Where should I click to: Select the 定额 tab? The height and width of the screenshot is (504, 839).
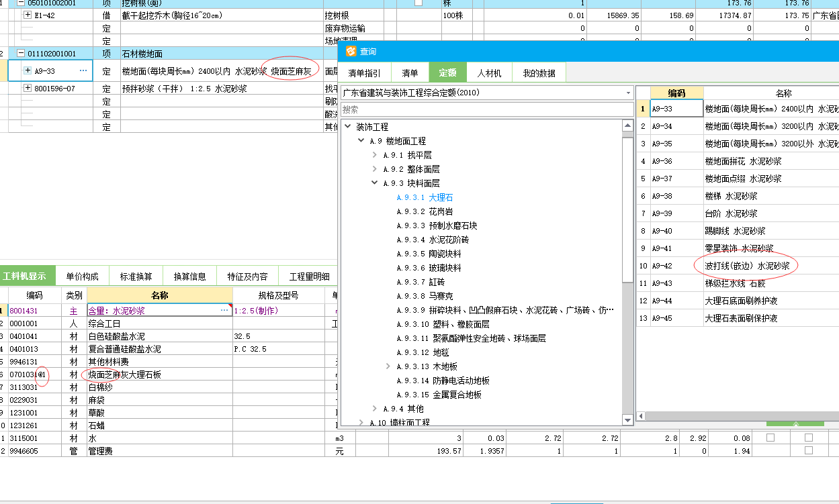(448, 73)
